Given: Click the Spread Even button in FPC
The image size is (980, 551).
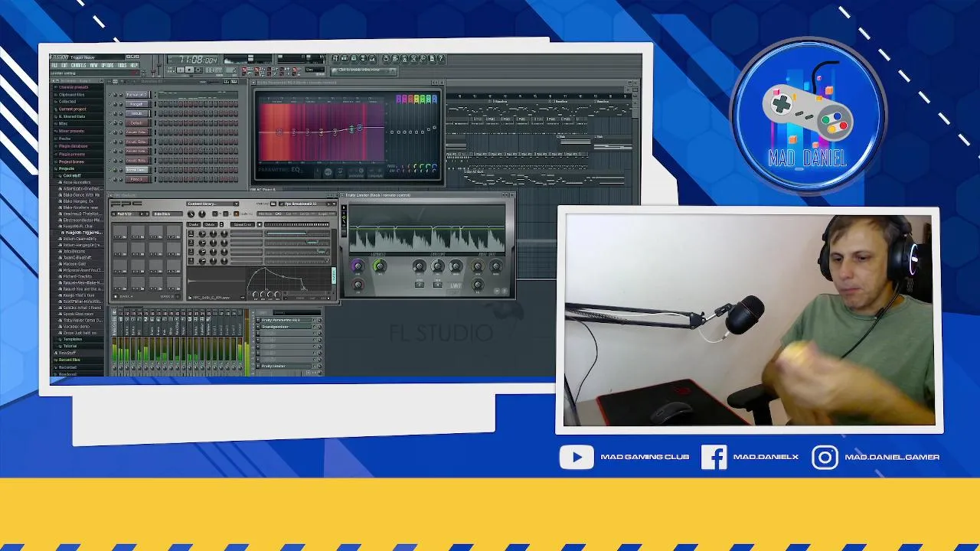Looking at the screenshot, I should (243, 224).
